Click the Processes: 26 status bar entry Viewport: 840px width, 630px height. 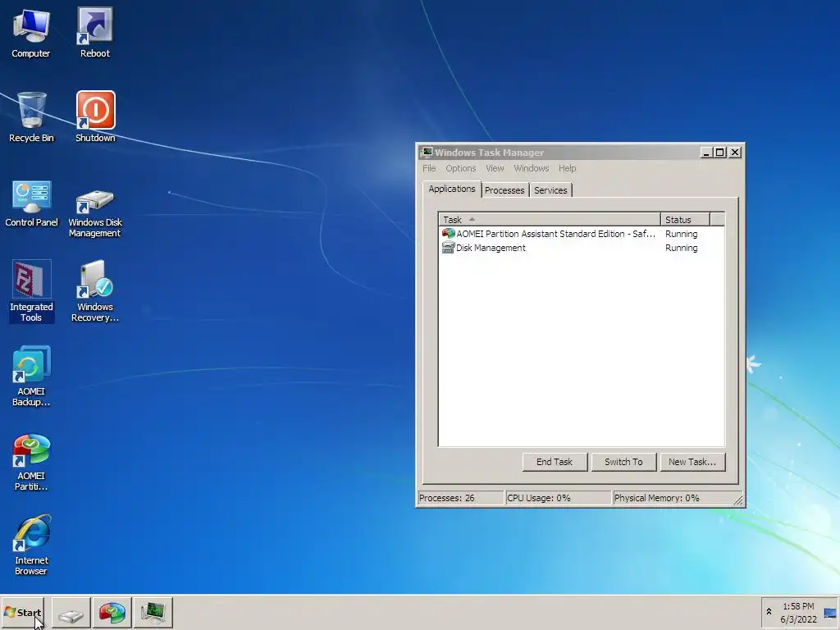pos(461,498)
